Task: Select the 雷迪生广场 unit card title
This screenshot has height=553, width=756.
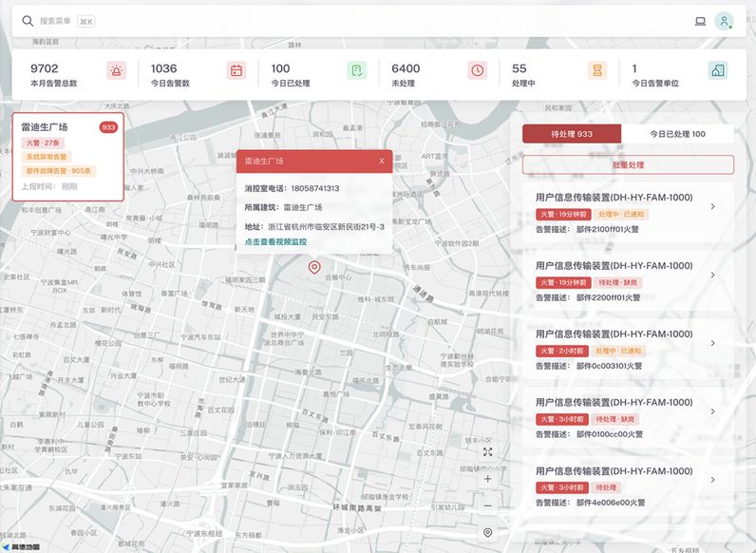Action: coord(45,127)
